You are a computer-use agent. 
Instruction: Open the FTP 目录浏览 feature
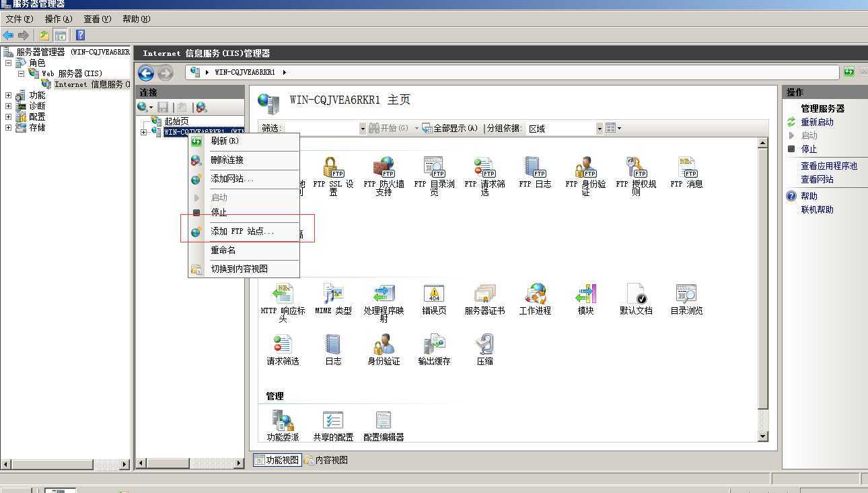[x=434, y=175]
